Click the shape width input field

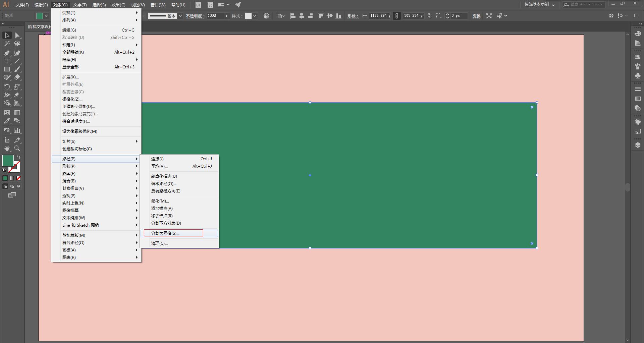click(380, 16)
